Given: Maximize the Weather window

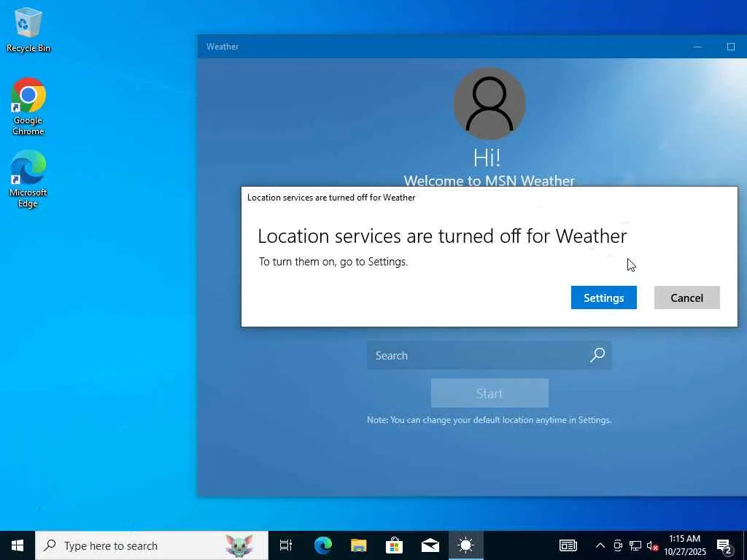Looking at the screenshot, I should click(730, 47).
